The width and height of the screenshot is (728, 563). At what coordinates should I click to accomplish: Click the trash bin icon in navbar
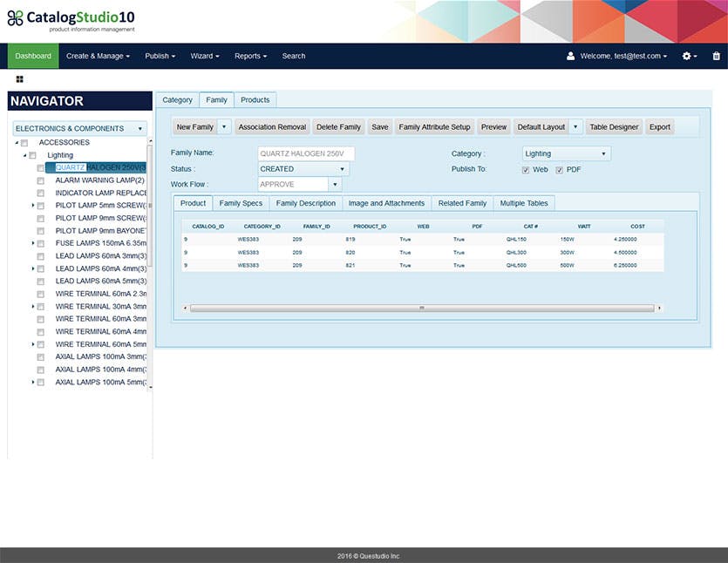coord(717,56)
